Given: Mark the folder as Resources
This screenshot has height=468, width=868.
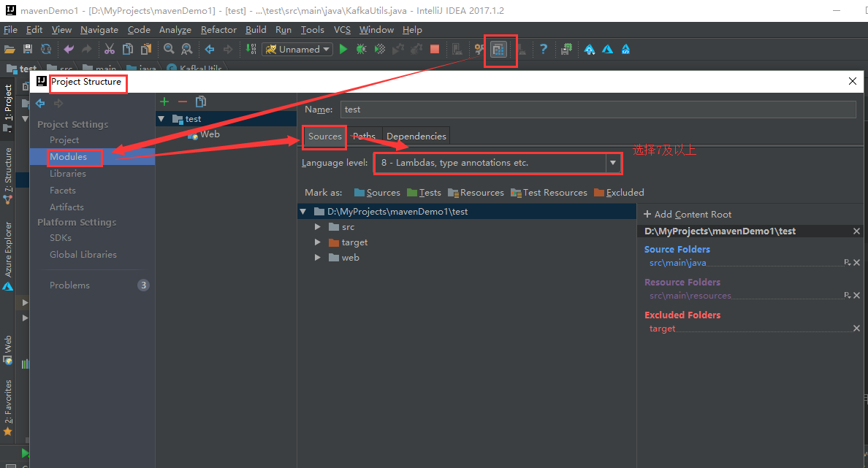Looking at the screenshot, I should [x=476, y=193].
